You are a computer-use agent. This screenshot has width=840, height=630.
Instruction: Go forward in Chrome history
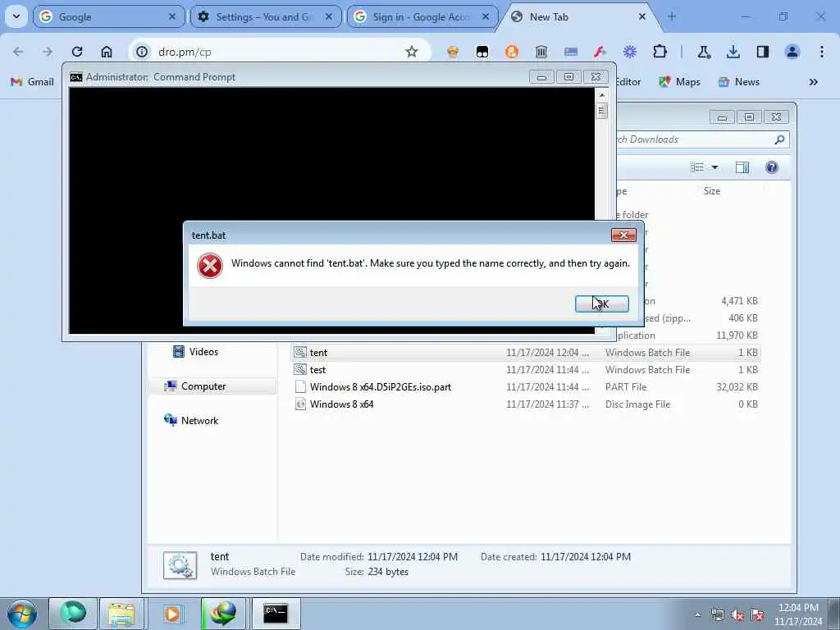[47, 52]
